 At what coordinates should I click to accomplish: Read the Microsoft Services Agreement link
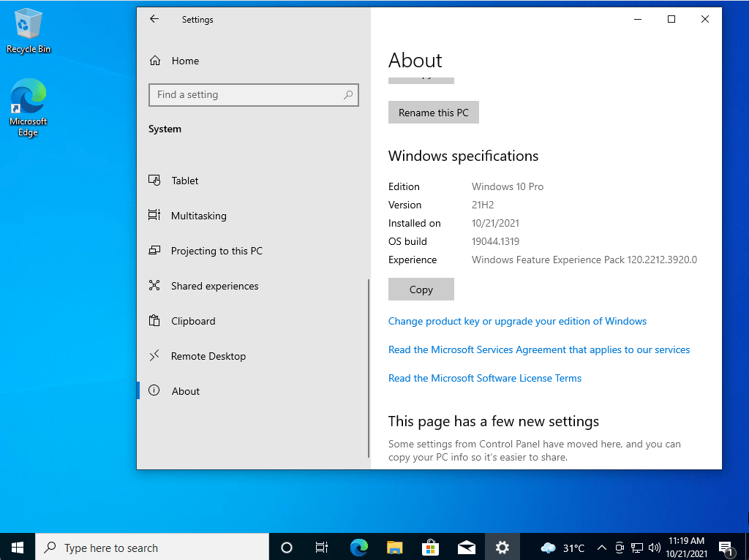539,350
